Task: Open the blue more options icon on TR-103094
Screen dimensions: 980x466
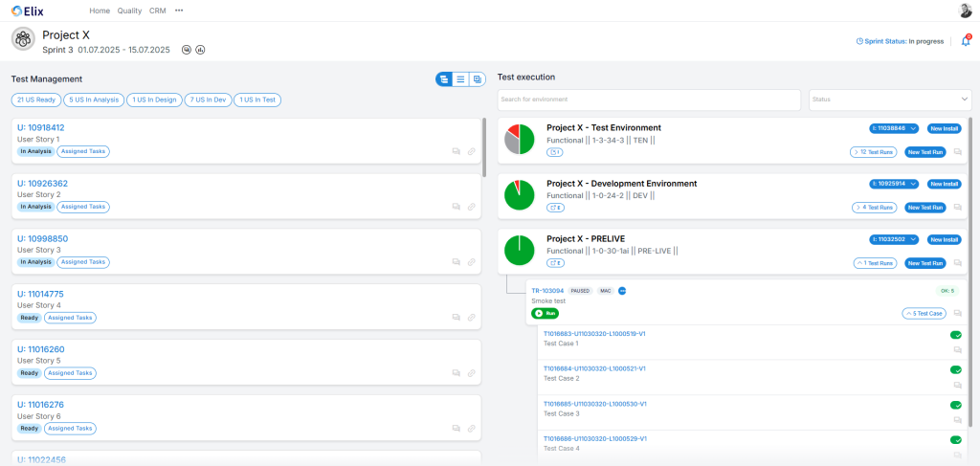Action: coord(622,291)
